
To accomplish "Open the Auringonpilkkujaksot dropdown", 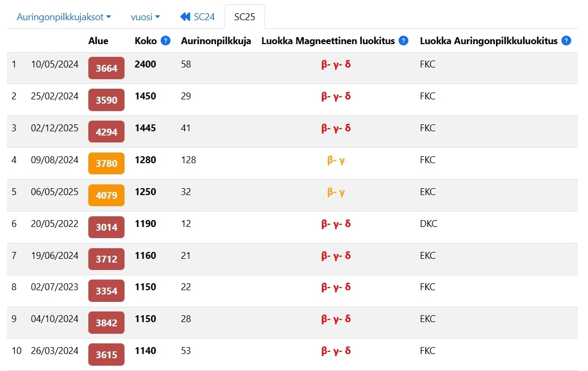I will [x=64, y=17].
